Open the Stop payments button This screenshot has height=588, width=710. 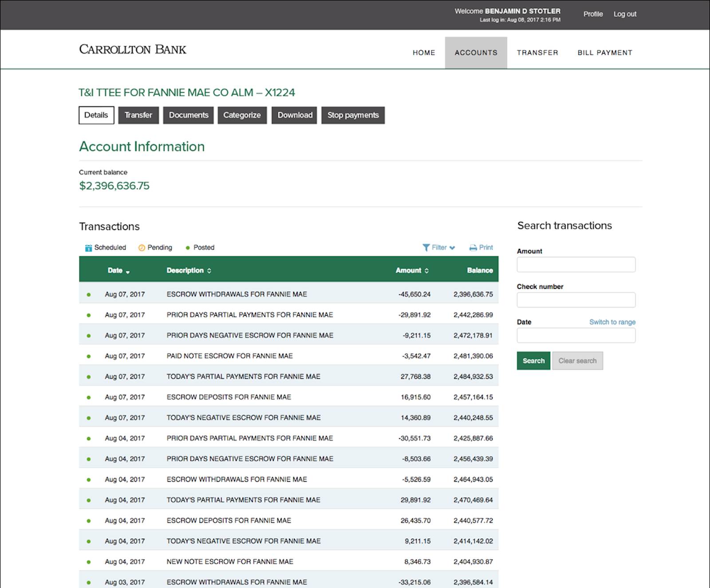pyautogui.click(x=353, y=115)
